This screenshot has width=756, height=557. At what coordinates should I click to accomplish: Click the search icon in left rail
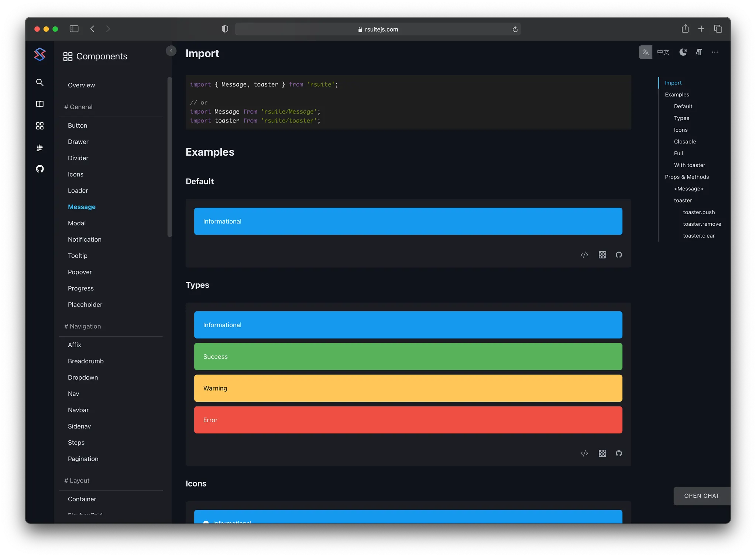40,82
